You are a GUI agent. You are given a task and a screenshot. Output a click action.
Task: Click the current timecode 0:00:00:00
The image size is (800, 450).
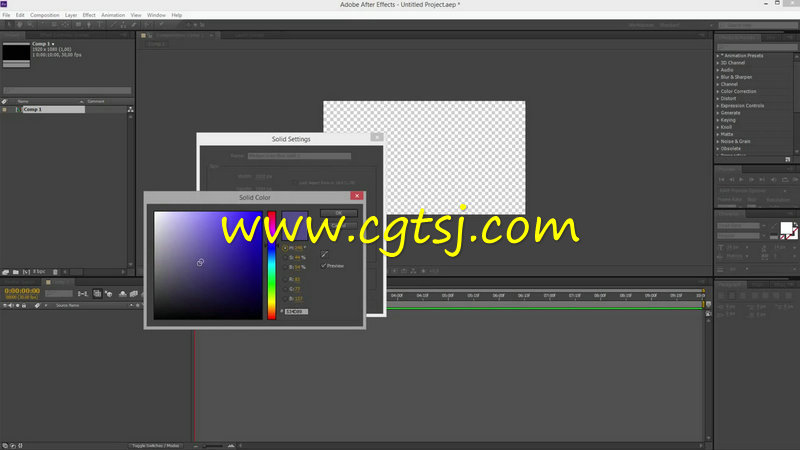coord(22,291)
